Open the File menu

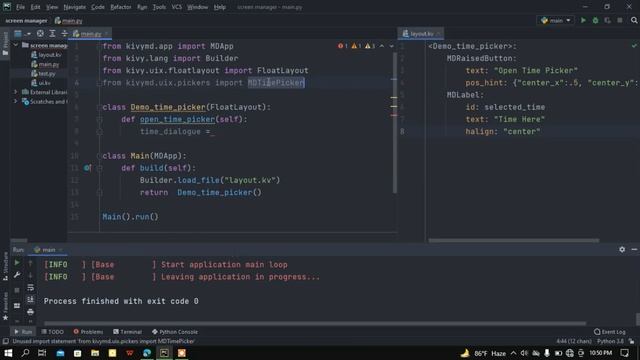20,7
